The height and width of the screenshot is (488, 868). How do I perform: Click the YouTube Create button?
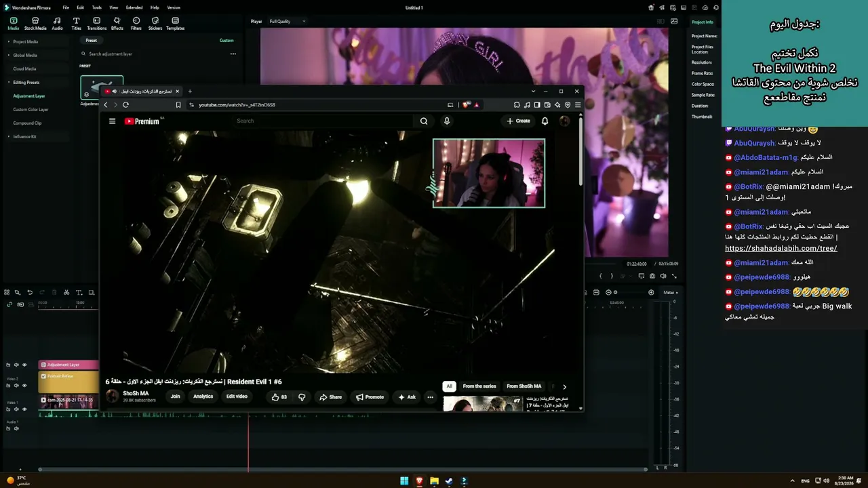518,121
